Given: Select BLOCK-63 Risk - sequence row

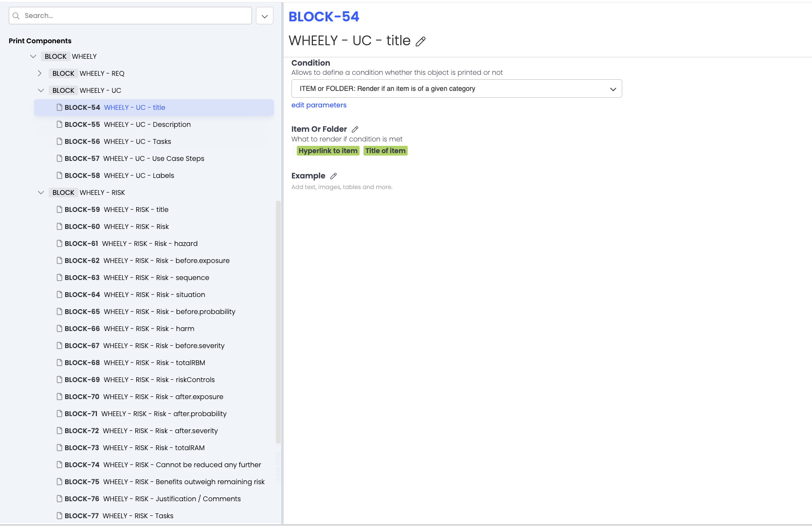Looking at the screenshot, I should [154, 278].
